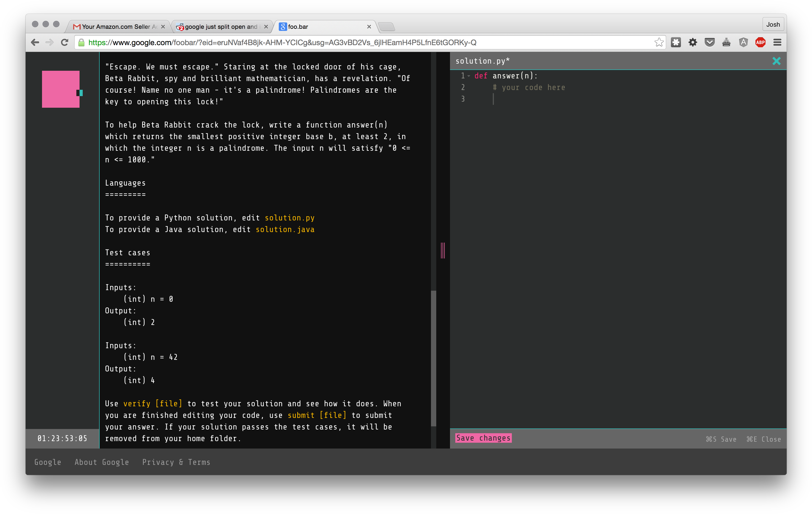Click the download tray extension icon
The width and height of the screenshot is (812, 514).
(x=726, y=43)
